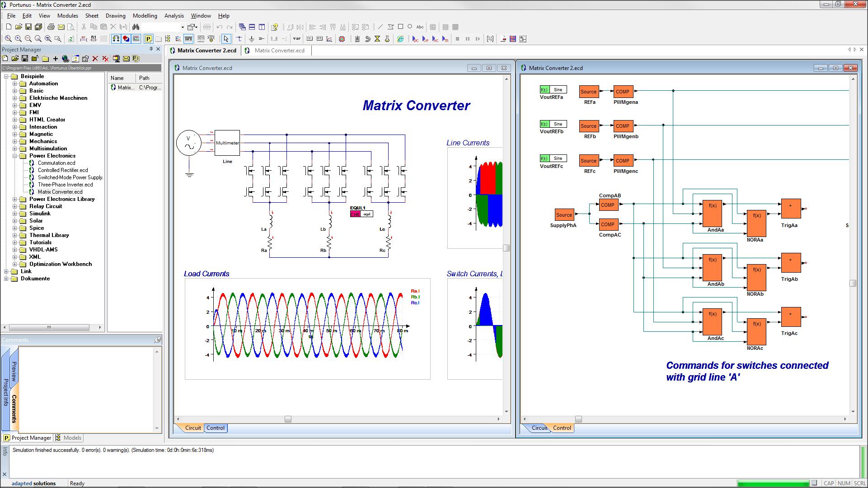The width and height of the screenshot is (868, 488).
Task: Expand the Automation folder in tree
Action: (x=14, y=84)
